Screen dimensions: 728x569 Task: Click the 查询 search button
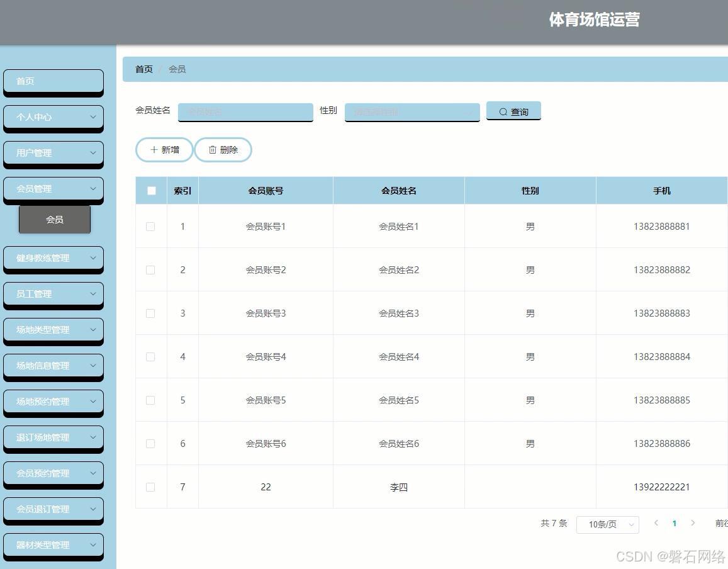click(513, 111)
